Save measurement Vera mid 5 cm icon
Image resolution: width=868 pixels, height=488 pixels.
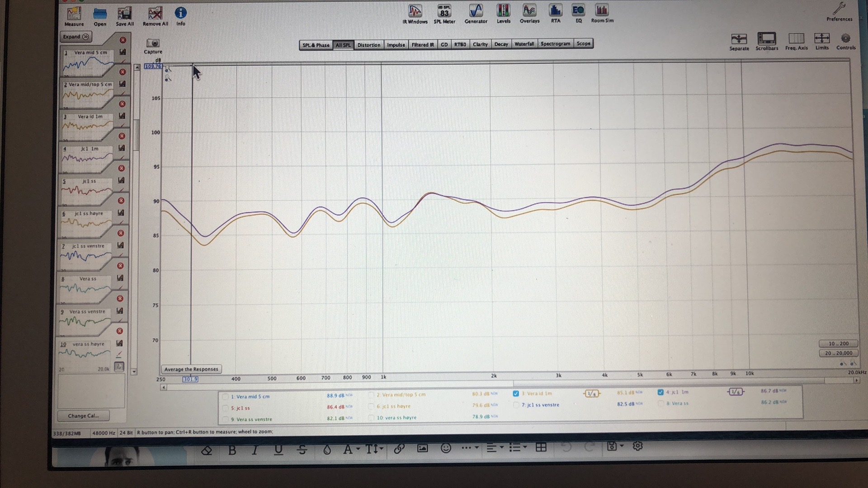(123, 52)
